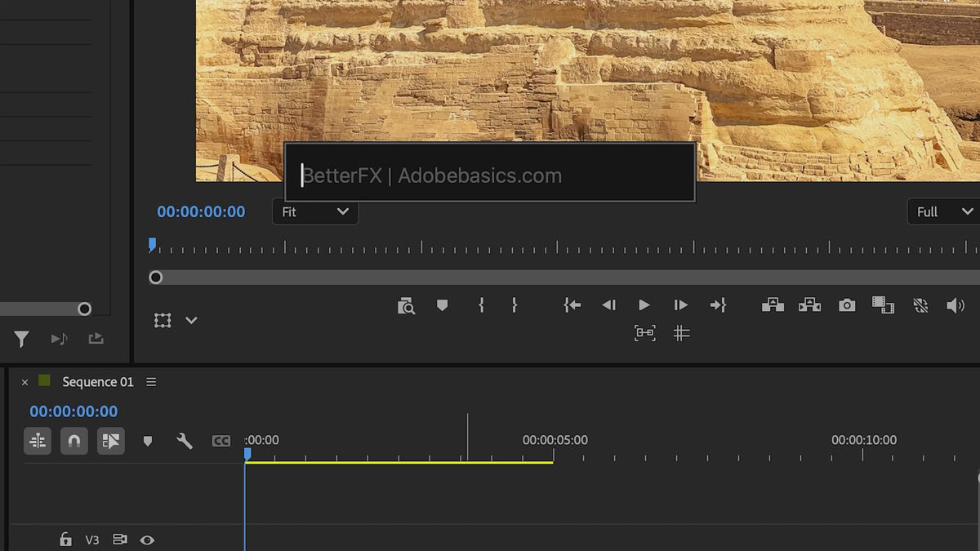Click the timeline timecode under Sequence 01

coord(73,411)
